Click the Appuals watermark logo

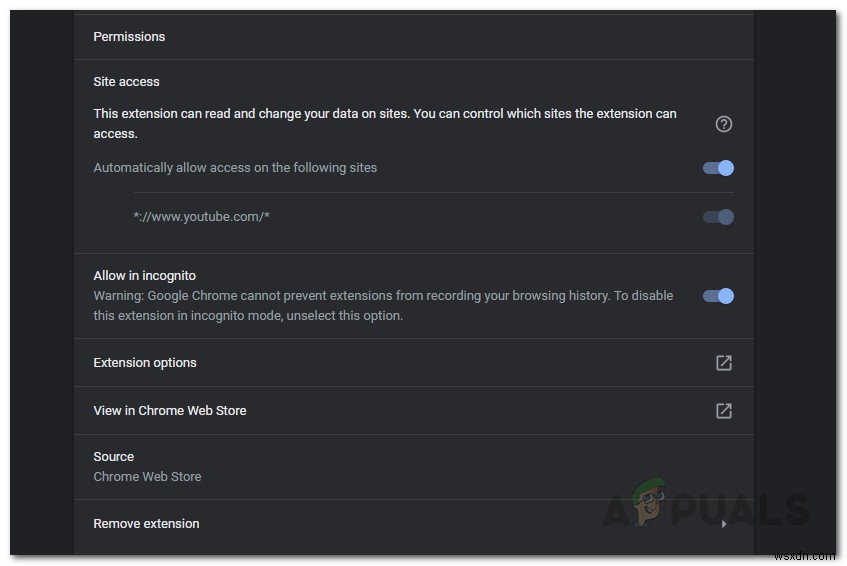pos(704,509)
